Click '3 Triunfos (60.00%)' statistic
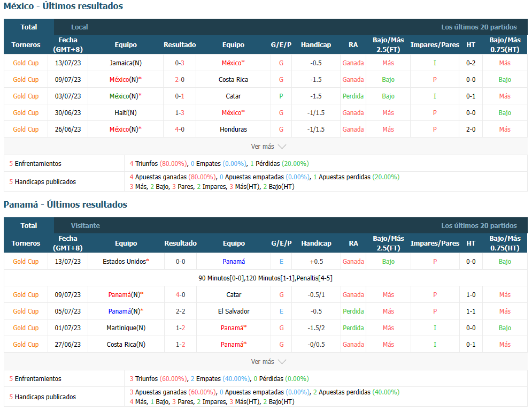Viewport: 532px width, 411px height. coord(158,378)
